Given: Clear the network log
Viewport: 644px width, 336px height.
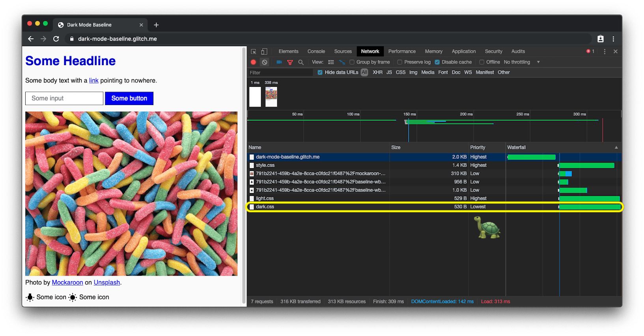Looking at the screenshot, I should click(265, 62).
